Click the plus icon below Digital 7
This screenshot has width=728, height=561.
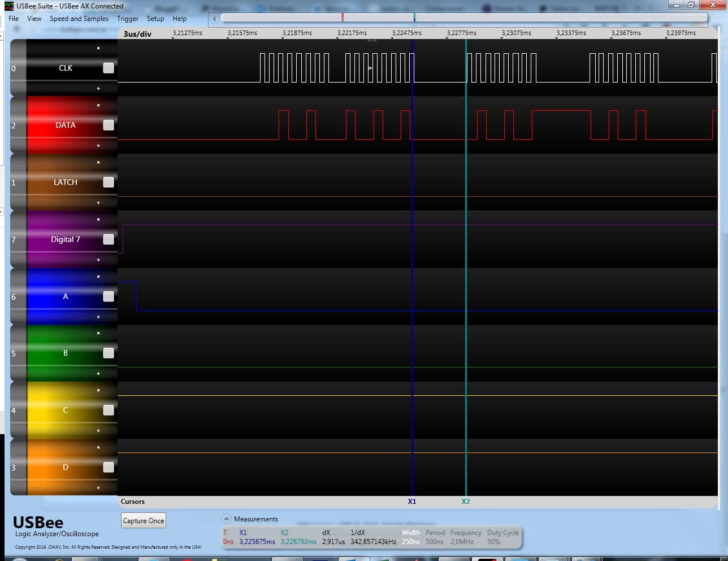click(98, 260)
